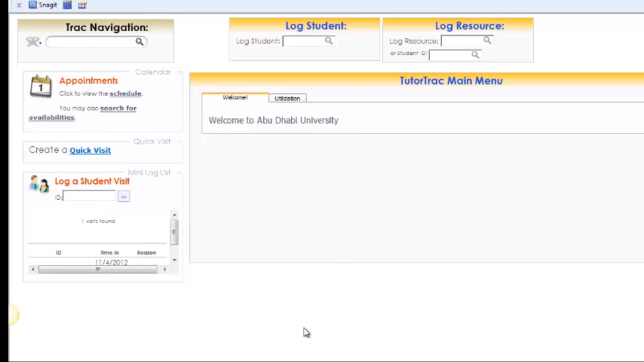Screen dimensions: 644x362
Task: Click the Log a Student Visit heading
Action: coord(92,182)
